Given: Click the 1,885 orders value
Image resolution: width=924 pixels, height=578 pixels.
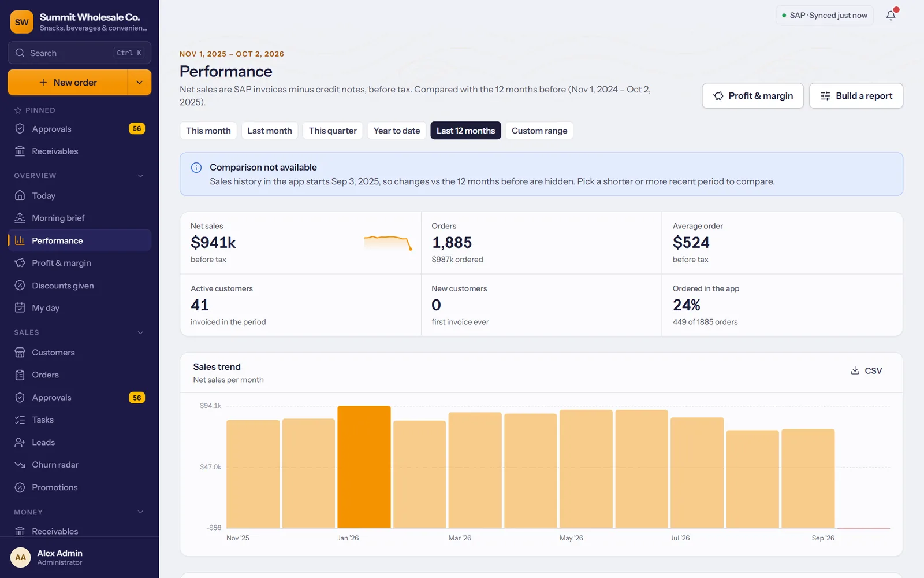Looking at the screenshot, I should (x=452, y=243).
